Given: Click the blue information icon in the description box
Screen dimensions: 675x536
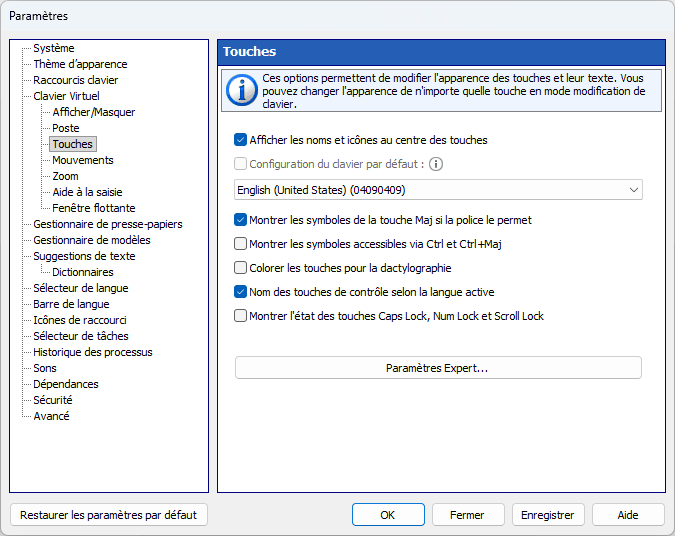Looking at the screenshot, I should pos(242,90).
